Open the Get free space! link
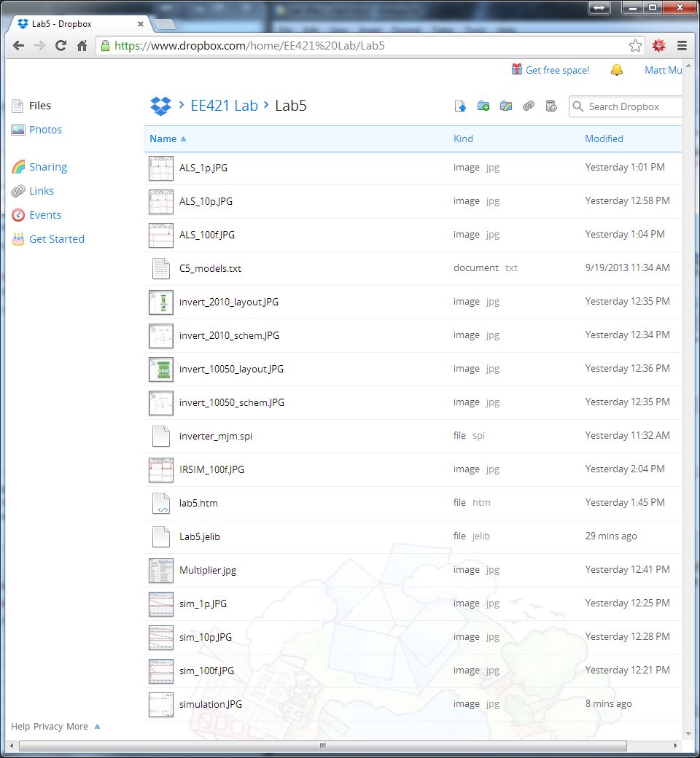Image resolution: width=700 pixels, height=758 pixels. point(557,70)
